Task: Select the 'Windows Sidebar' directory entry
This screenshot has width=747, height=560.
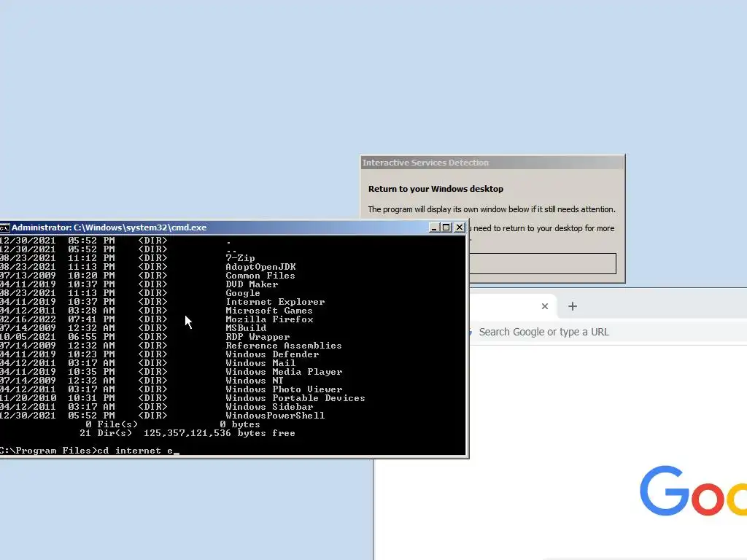Action: (269, 407)
